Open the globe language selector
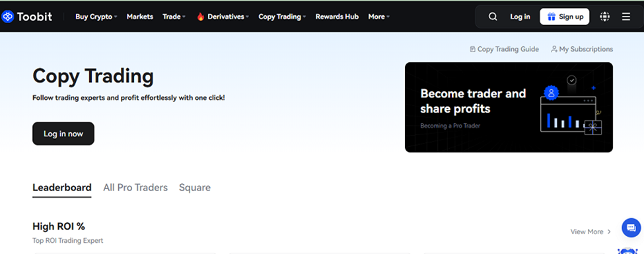Viewport: 644px width, 254px height. (604, 17)
